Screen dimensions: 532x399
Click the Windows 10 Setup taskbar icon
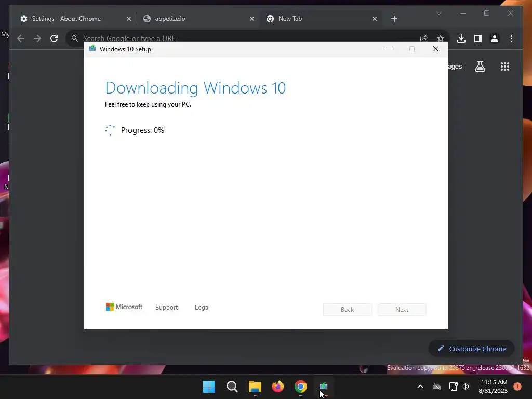[x=323, y=386]
